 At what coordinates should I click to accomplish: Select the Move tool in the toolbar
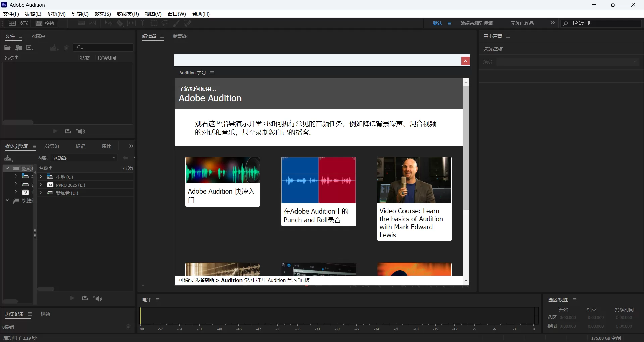pyautogui.click(x=107, y=23)
